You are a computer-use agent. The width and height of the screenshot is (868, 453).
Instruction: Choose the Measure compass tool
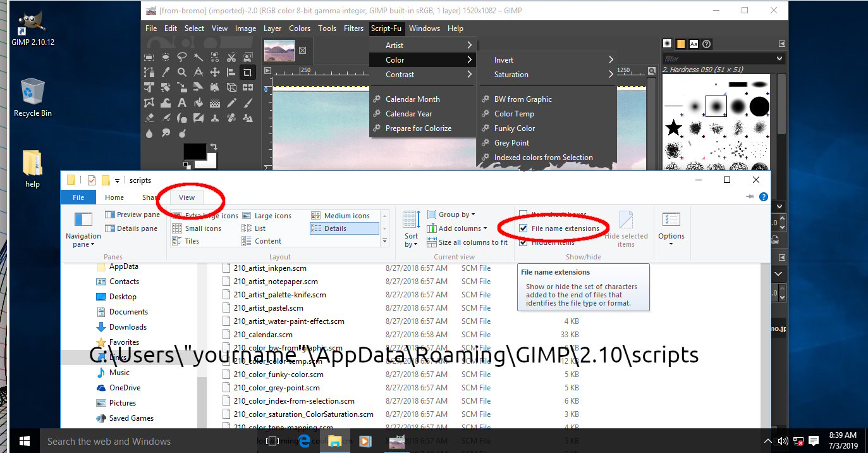199,72
